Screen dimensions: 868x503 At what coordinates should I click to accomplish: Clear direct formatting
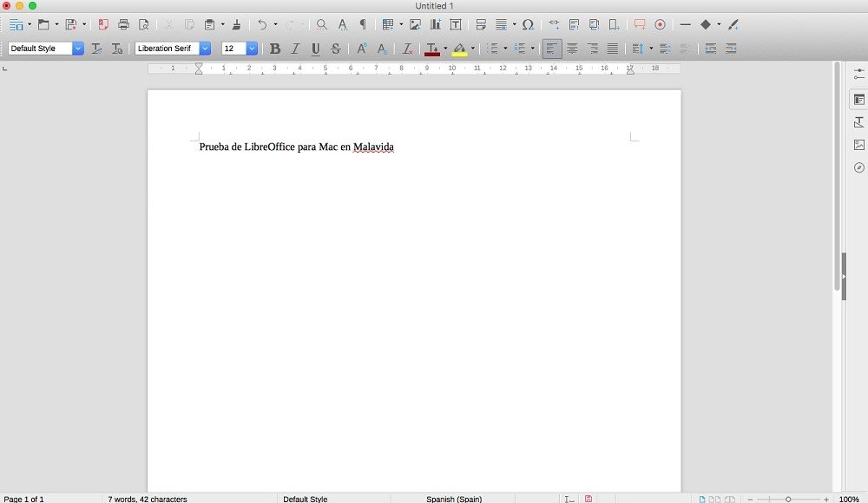pyautogui.click(x=407, y=49)
